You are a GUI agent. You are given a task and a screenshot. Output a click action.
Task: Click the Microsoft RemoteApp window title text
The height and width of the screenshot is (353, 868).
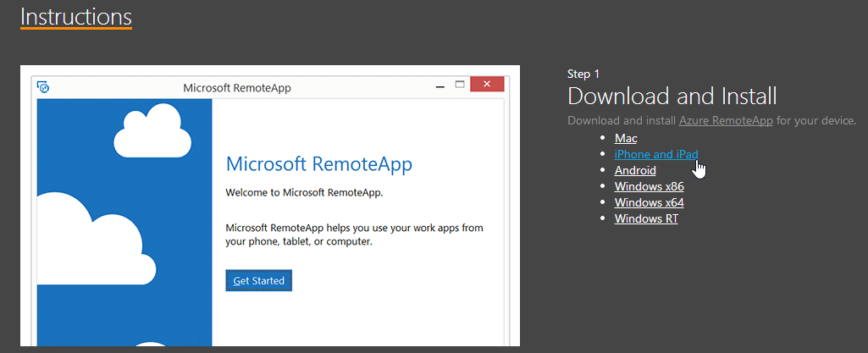[237, 88]
